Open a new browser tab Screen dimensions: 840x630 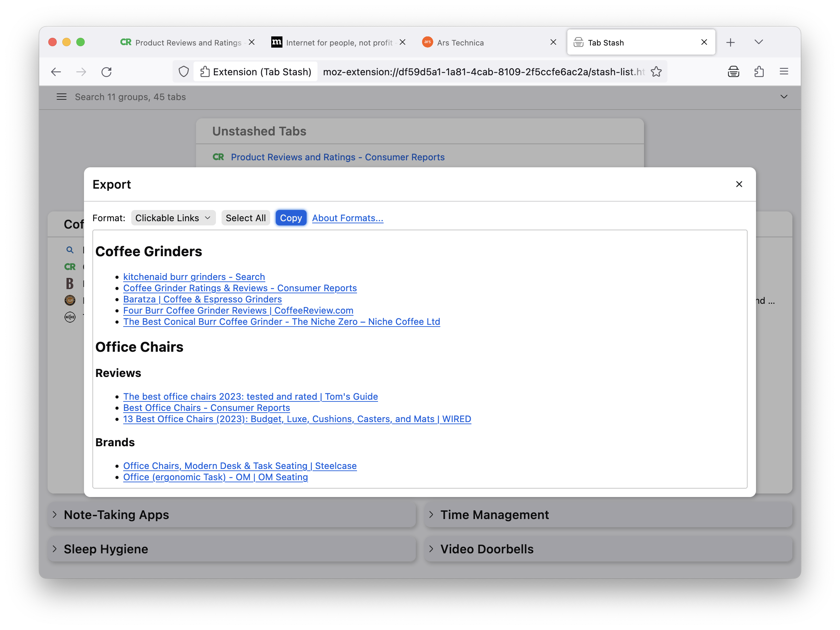[x=730, y=42]
